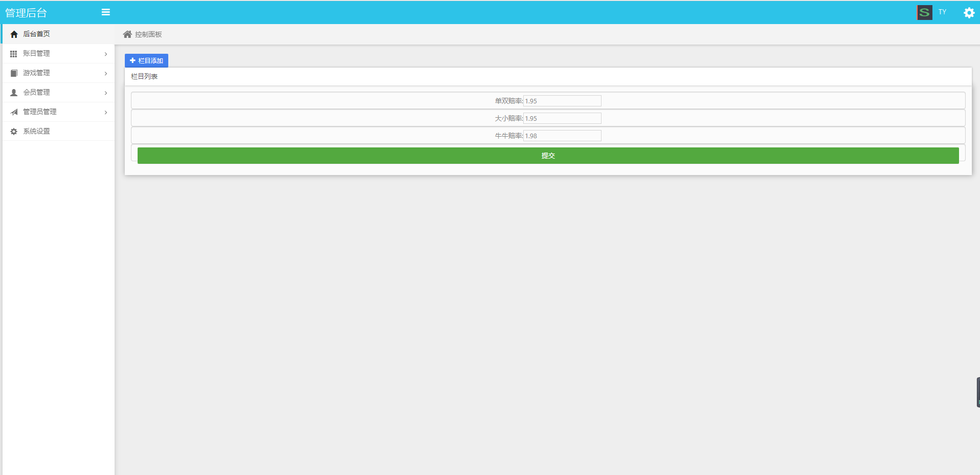Click the hamburger menu icon in header

106,12
